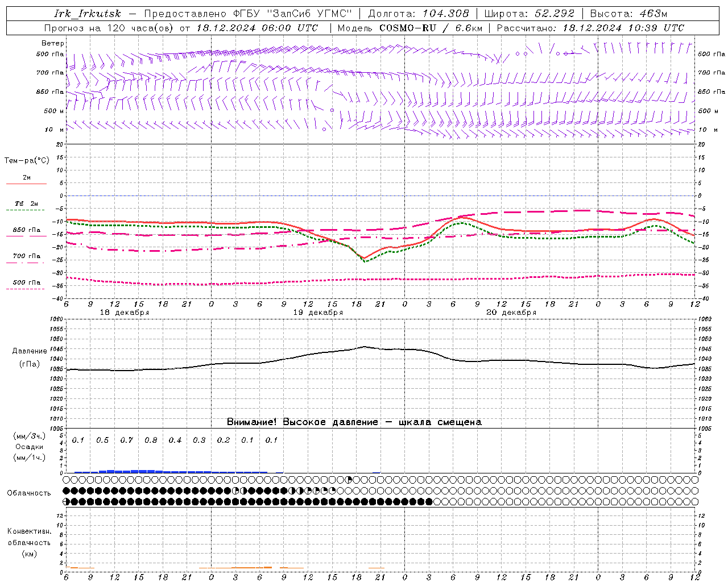Click the precipitation value "0.8"
The width and height of the screenshot is (728, 582).
tap(151, 440)
